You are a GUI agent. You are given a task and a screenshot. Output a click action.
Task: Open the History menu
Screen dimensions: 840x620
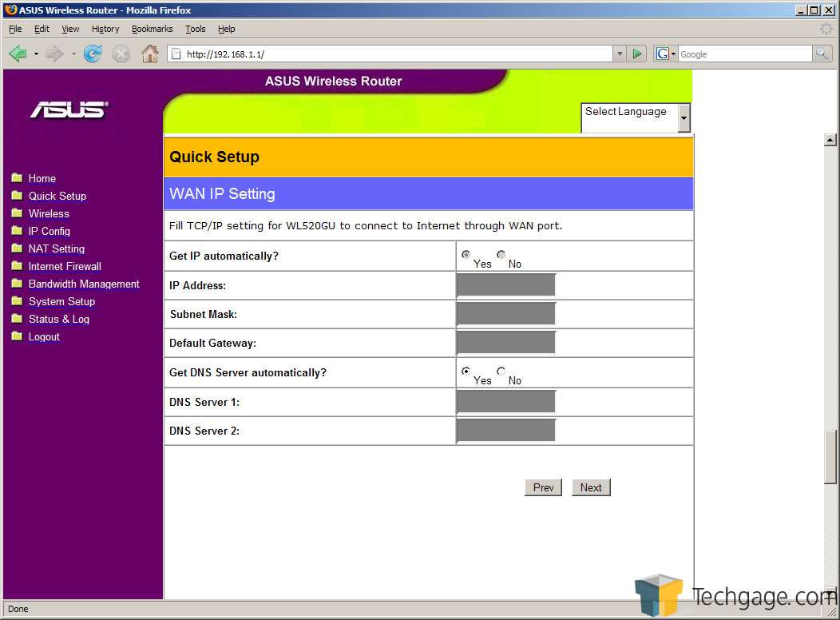pyautogui.click(x=105, y=29)
